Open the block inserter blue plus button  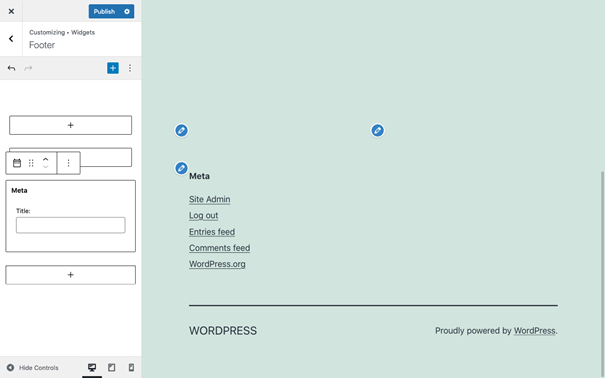[x=113, y=68]
